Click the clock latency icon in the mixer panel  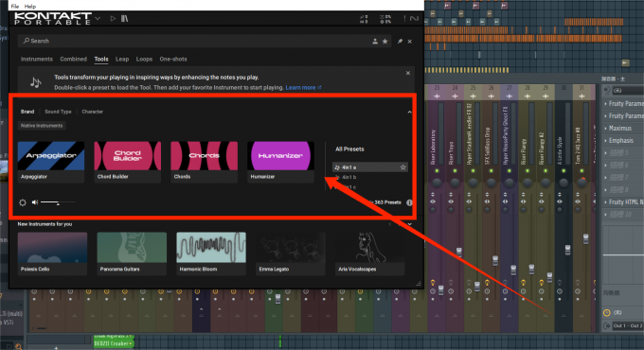pyautogui.click(x=607, y=313)
